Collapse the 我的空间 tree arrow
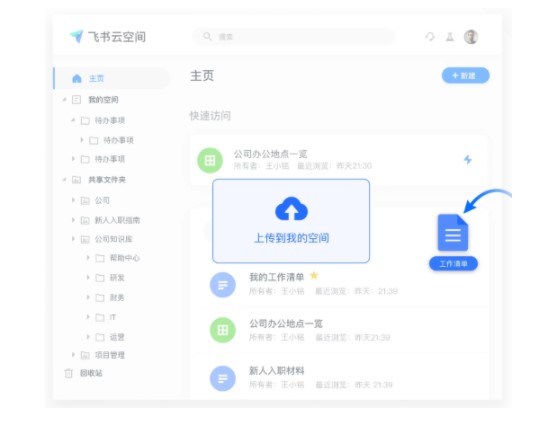This screenshot has width=544, height=425. pos(64,100)
